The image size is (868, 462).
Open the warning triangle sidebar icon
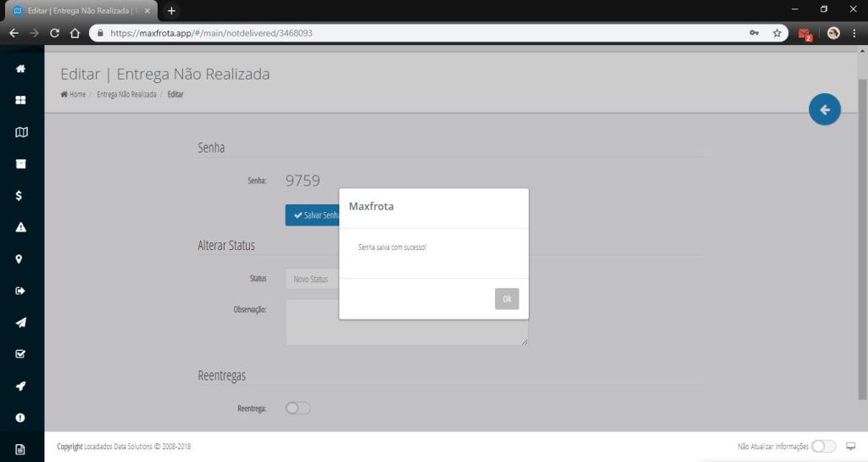click(x=21, y=227)
